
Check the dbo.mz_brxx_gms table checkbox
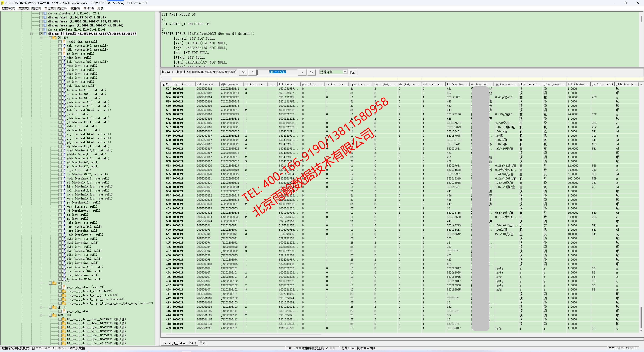pos(41,25)
